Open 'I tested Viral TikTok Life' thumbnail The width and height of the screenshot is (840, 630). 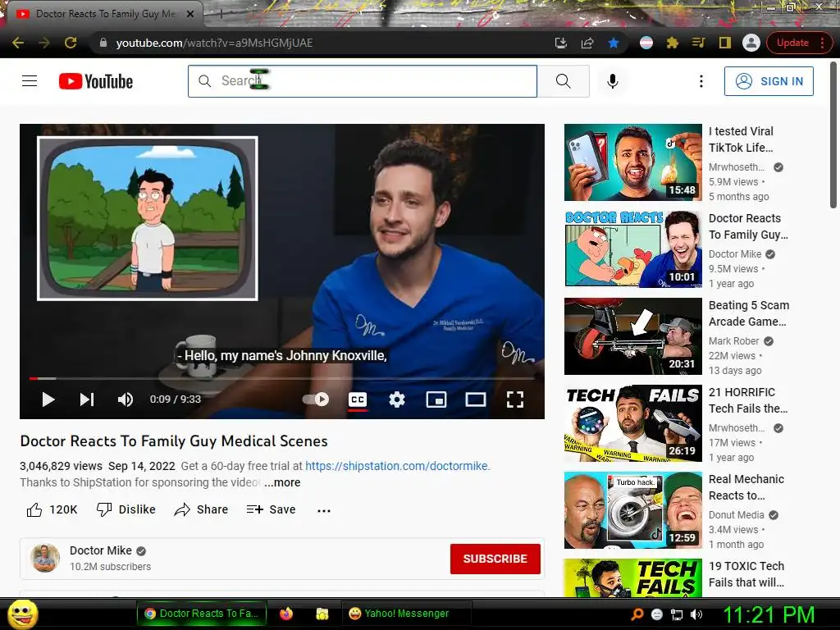[x=632, y=162]
